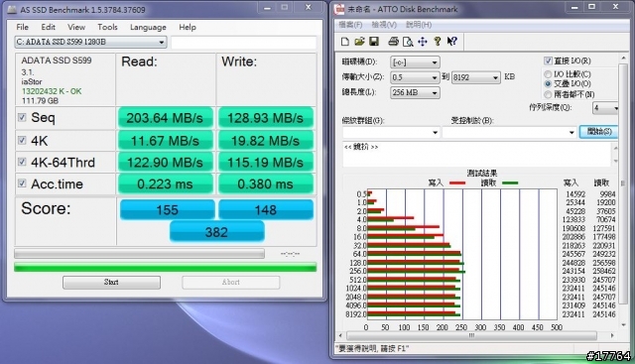This screenshot has width=635, height=364.
Task: Click the ATTO vertical scrollbar up arrow
Action: 624,59
